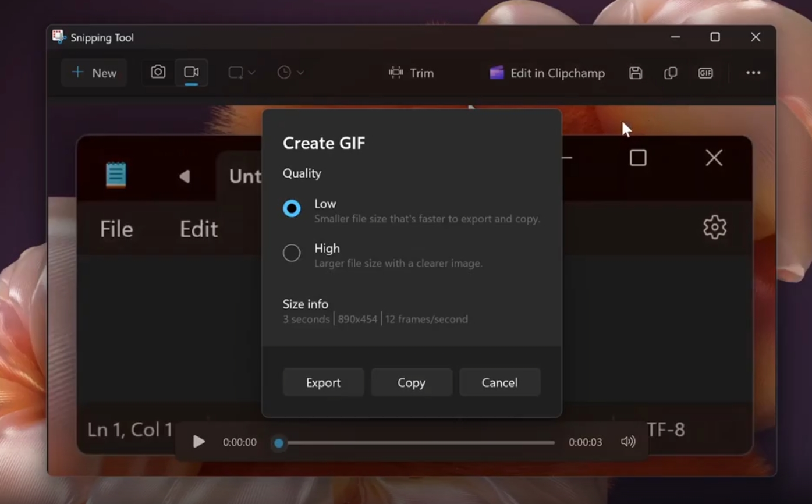Play the recorded video
Screen dimensions: 812x504
[199, 442]
